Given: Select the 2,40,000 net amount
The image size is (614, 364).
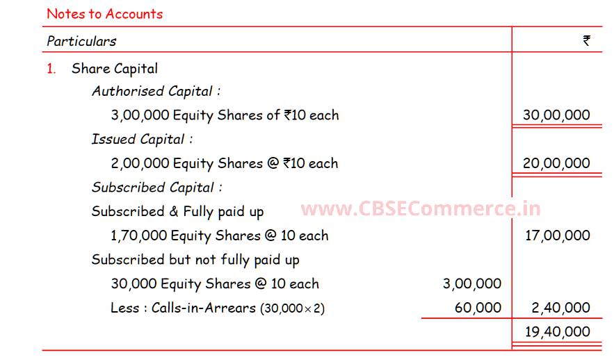Looking at the screenshot, I should pos(558,308).
